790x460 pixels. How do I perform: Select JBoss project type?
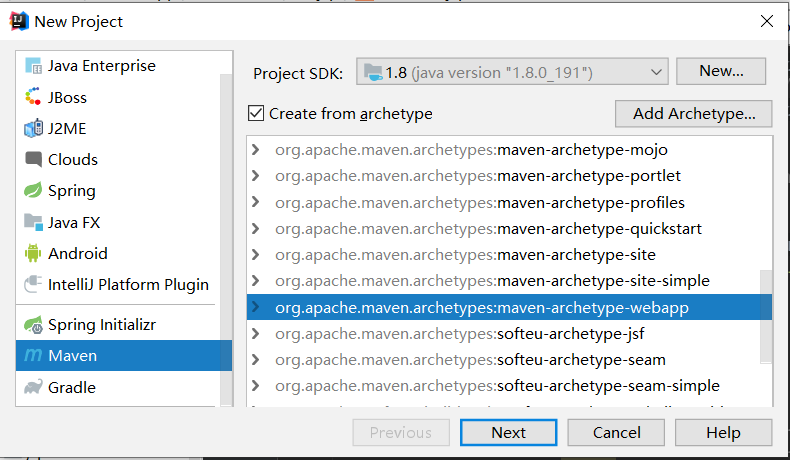67,97
